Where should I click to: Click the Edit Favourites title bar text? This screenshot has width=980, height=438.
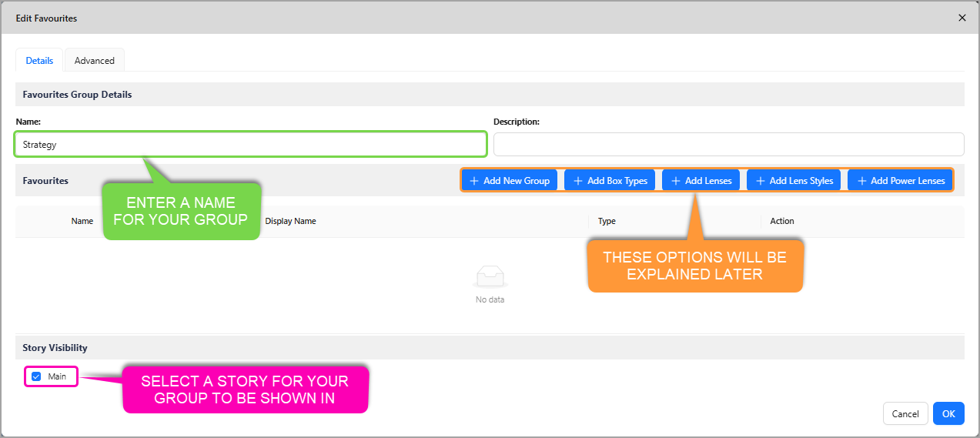point(46,18)
